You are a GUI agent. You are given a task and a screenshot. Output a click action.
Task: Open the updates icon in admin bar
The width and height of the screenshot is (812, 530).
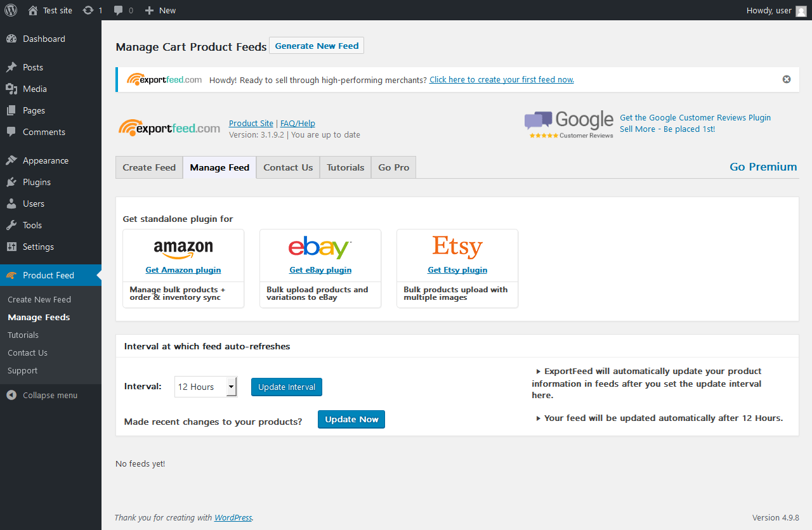89,10
